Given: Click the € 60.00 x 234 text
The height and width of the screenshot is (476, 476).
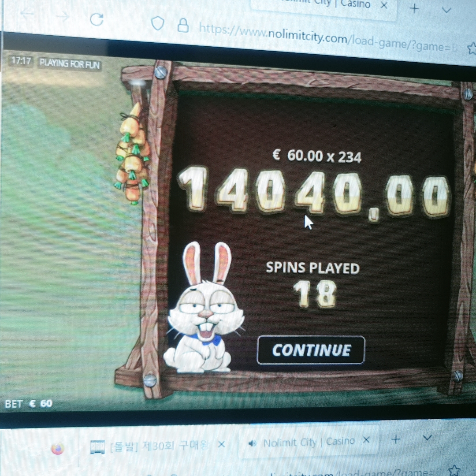Looking at the screenshot, I should click(x=316, y=156).
